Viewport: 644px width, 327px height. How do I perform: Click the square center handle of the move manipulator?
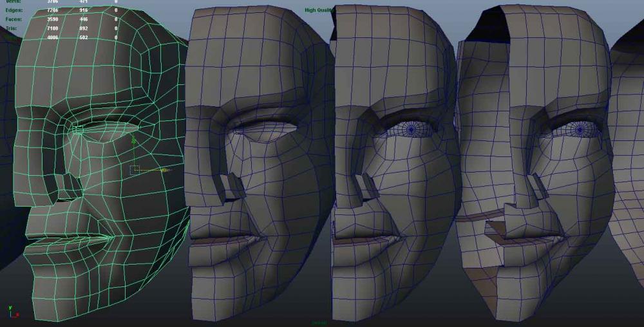135,170
